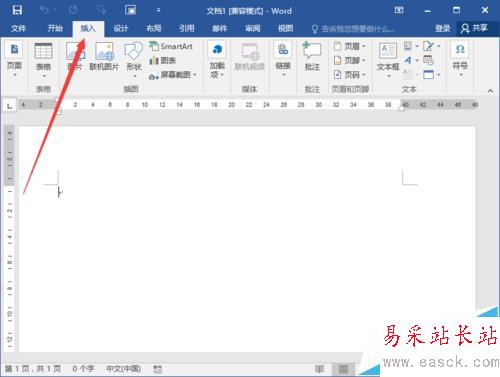Add a comment with 批注

312,57
